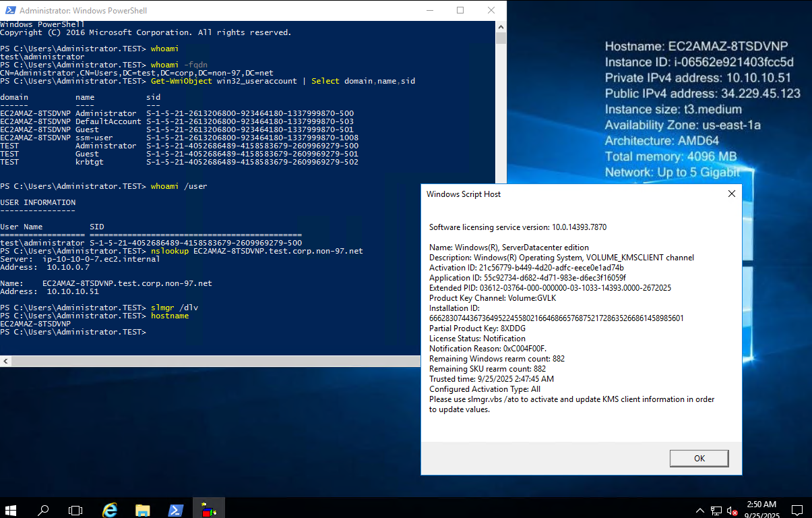
Task: Click 'Remaining SKU rearm count: 882'
Action: point(487,369)
